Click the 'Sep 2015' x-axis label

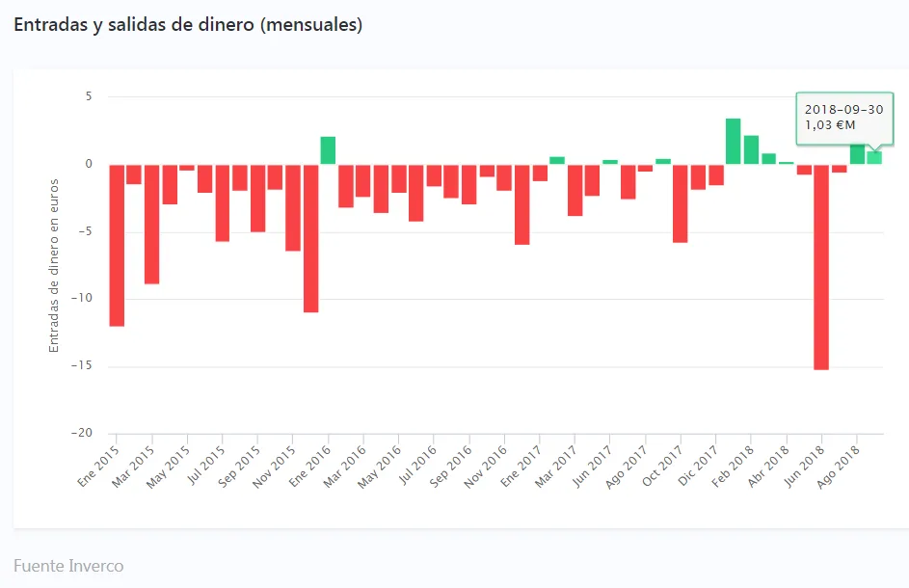242,464
